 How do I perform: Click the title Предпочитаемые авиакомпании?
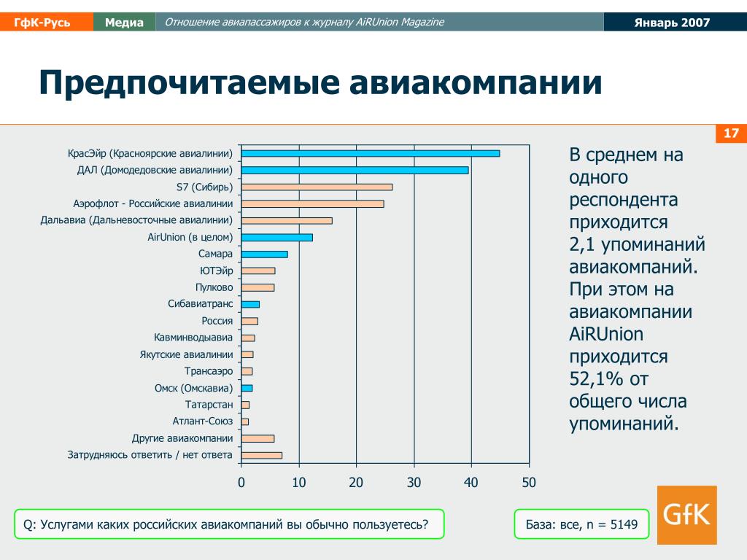[x=320, y=83]
